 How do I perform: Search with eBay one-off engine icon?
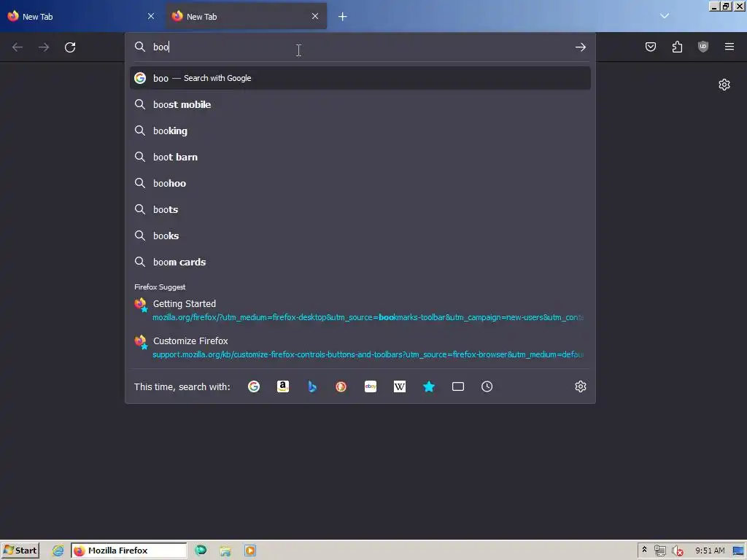click(371, 386)
